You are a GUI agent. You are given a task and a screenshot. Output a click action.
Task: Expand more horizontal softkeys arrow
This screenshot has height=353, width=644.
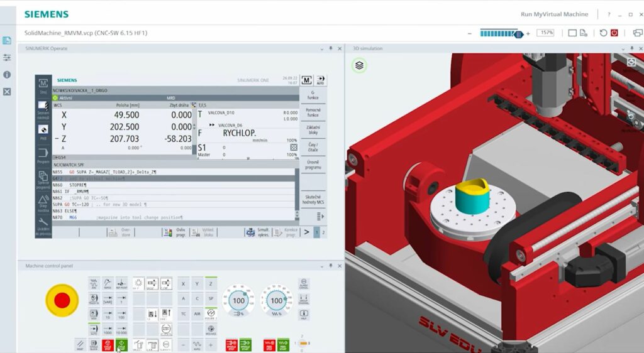(x=306, y=232)
